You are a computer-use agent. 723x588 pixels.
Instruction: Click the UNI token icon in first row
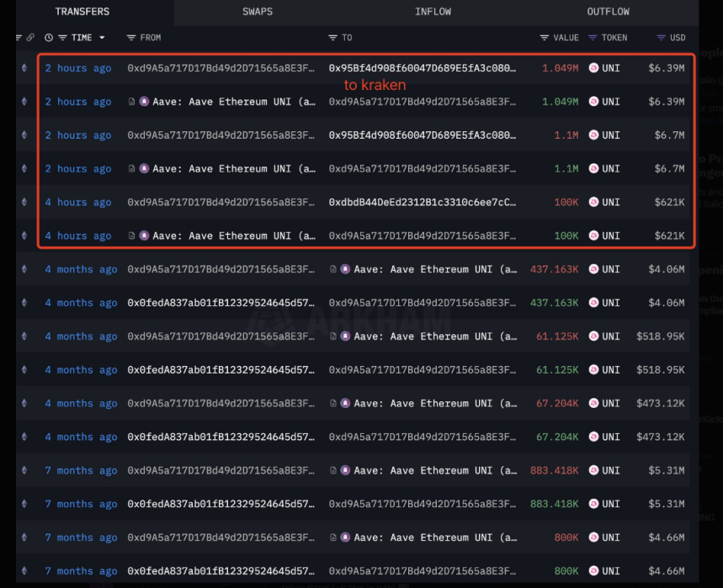coord(594,68)
